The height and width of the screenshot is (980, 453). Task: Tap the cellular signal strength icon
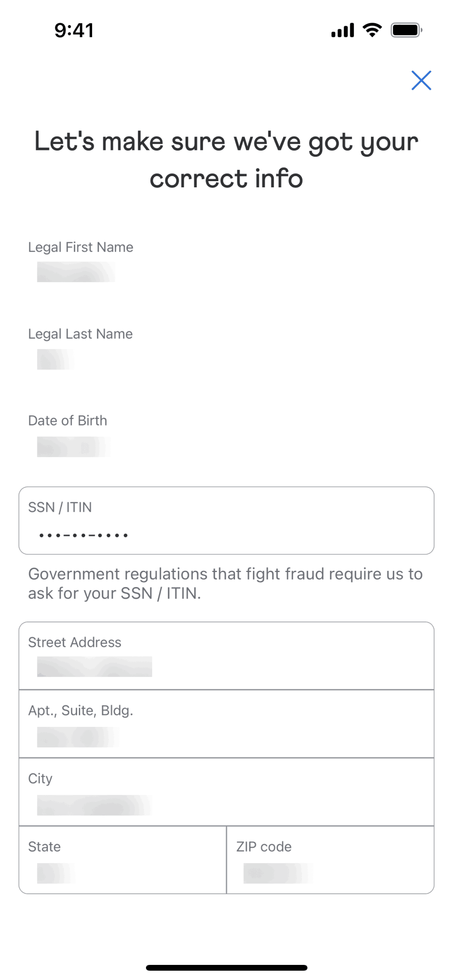[342, 30]
